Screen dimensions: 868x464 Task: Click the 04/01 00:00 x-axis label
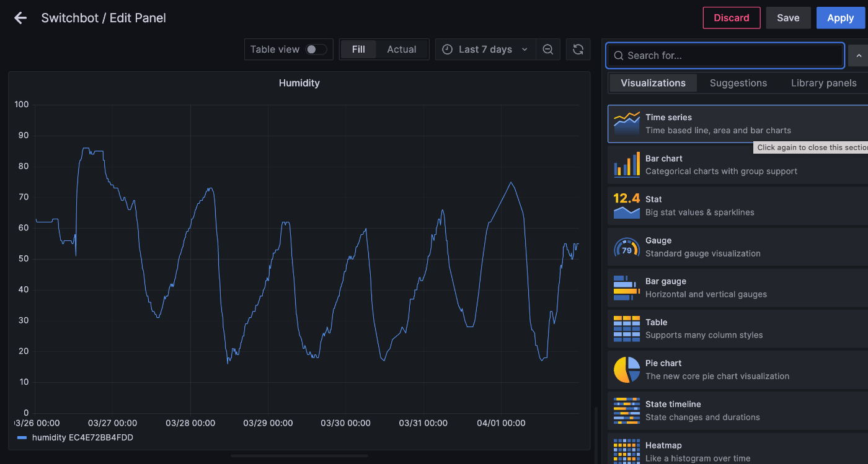[501, 423]
